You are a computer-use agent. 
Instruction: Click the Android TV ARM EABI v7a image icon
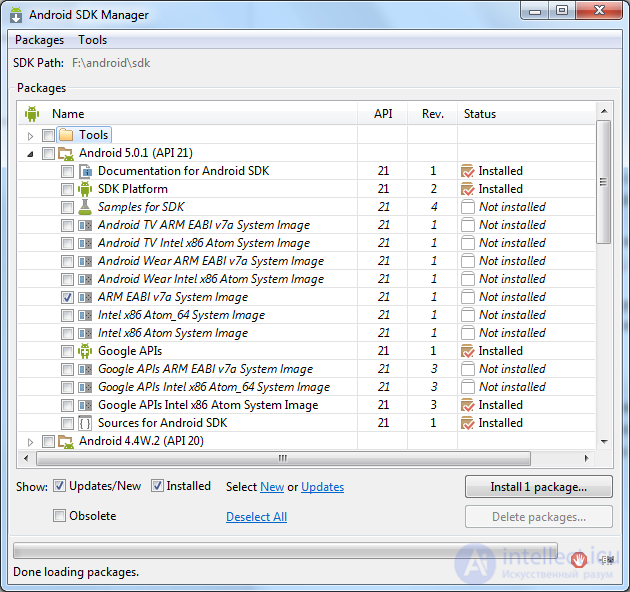pyautogui.click(x=85, y=225)
